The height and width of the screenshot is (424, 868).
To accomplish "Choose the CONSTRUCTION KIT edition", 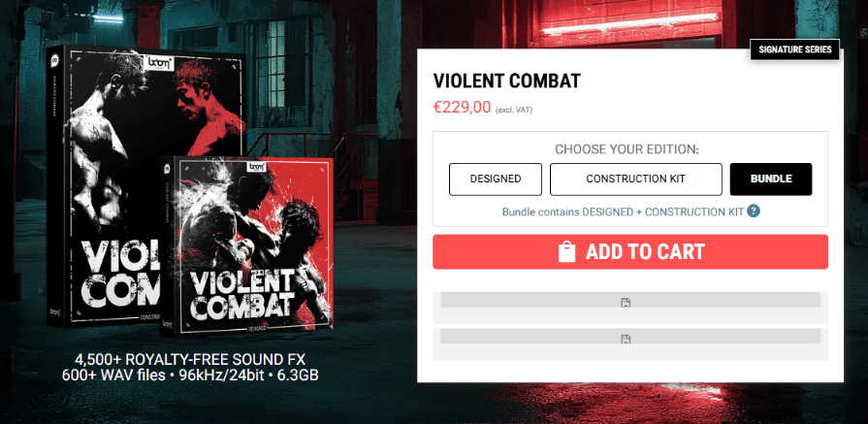I will tap(635, 179).
